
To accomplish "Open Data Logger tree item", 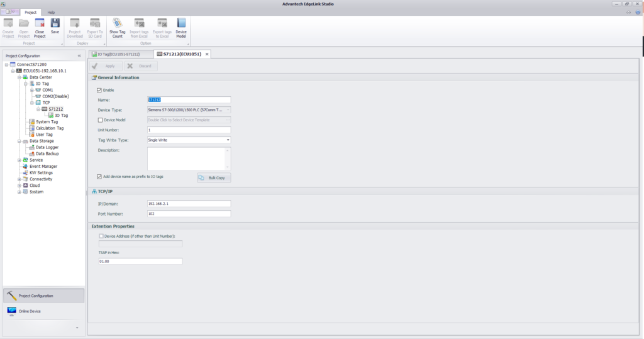I will tap(47, 147).
